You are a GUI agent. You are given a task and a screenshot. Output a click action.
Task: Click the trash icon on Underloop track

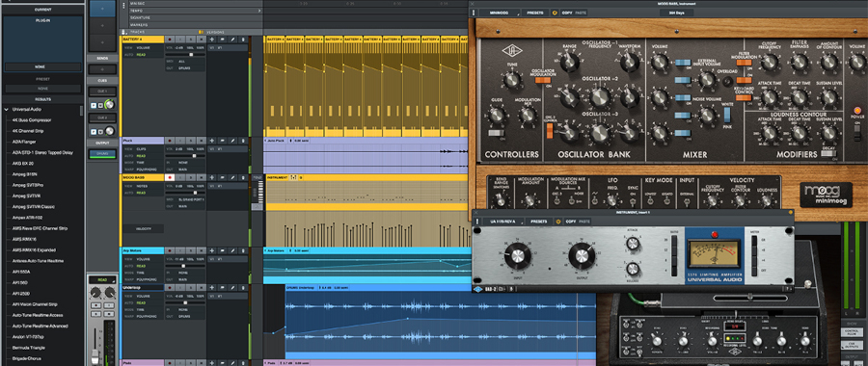click(243, 287)
